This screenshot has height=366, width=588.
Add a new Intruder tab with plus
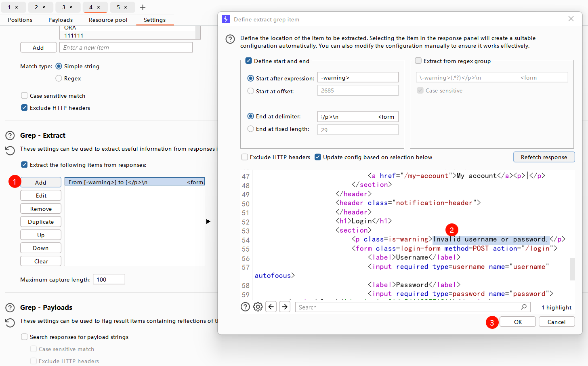click(x=143, y=7)
